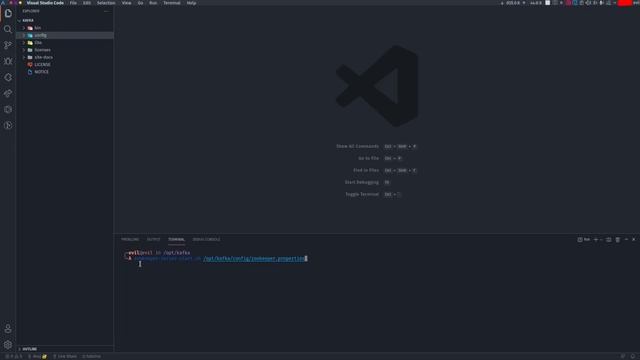Open the LICENSE file
Screen dimensions: 640x360
point(42,64)
